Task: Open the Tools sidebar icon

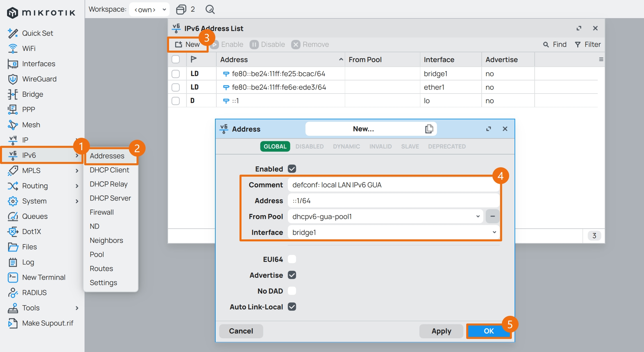Action: pyautogui.click(x=13, y=308)
